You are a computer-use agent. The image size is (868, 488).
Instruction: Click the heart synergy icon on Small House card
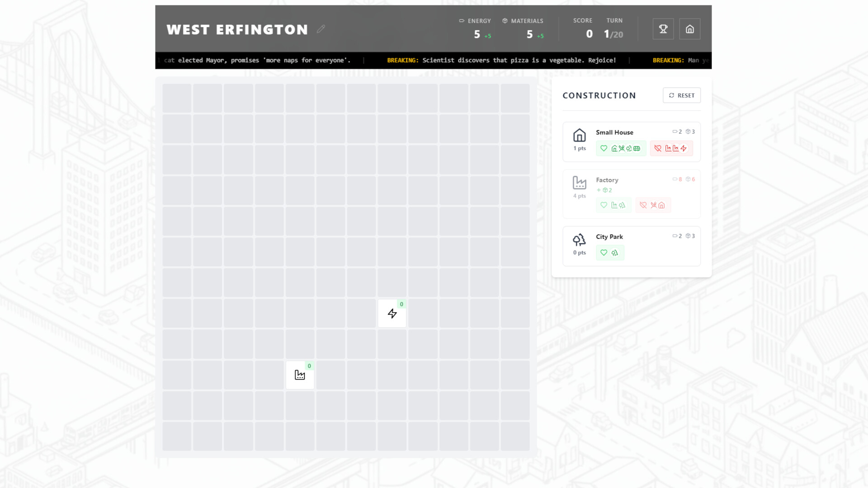coord(603,148)
